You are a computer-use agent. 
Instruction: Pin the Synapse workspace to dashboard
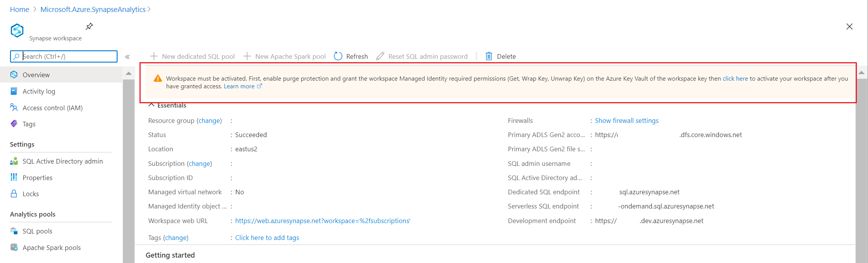tap(89, 26)
